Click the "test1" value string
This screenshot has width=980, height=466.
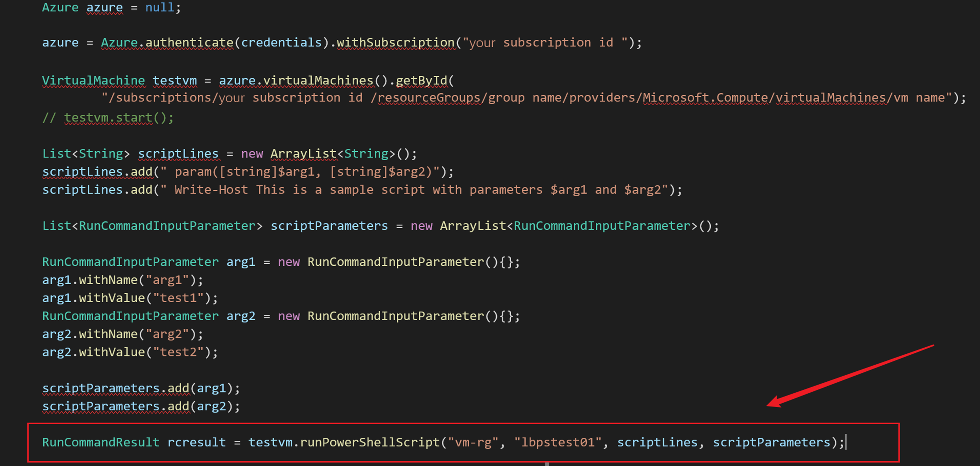(178, 298)
